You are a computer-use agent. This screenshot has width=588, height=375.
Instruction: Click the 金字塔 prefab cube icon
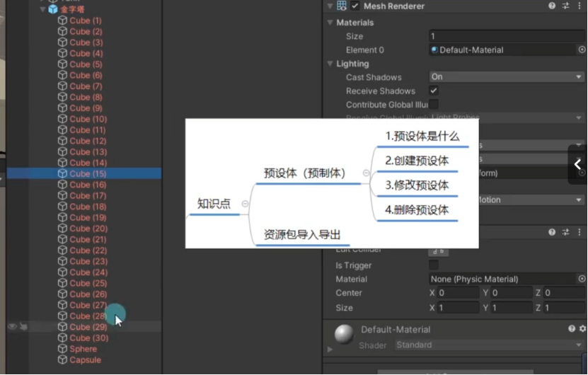[x=53, y=9]
